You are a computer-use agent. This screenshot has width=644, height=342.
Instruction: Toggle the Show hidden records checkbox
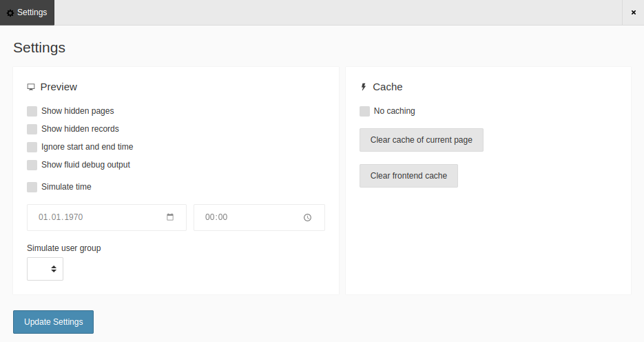click(x=32, y=129)
